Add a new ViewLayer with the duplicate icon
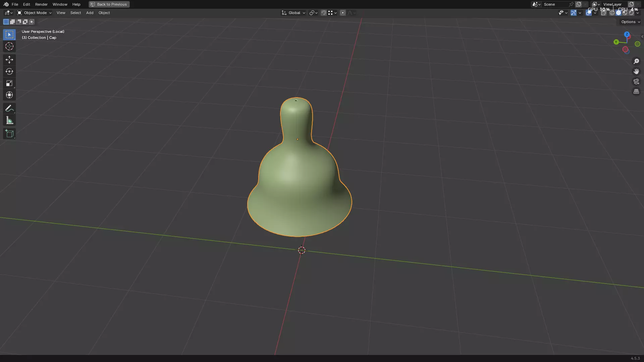The width and height of the screenshot is (644, 362). point(631,4)
